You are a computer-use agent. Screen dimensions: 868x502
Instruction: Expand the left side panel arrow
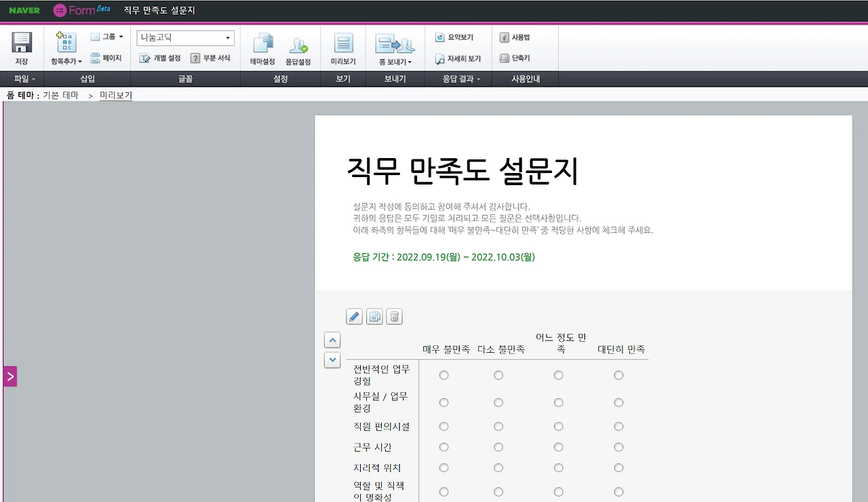10,376
